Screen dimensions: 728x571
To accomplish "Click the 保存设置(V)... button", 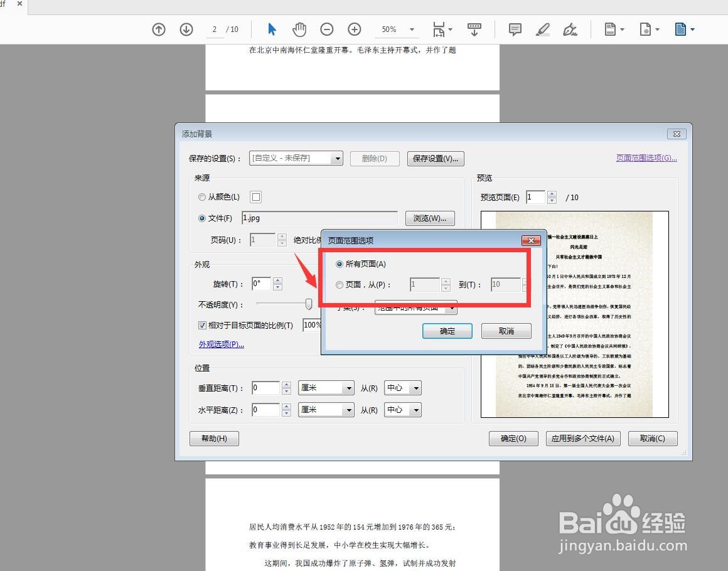I will tap(436, 158).
